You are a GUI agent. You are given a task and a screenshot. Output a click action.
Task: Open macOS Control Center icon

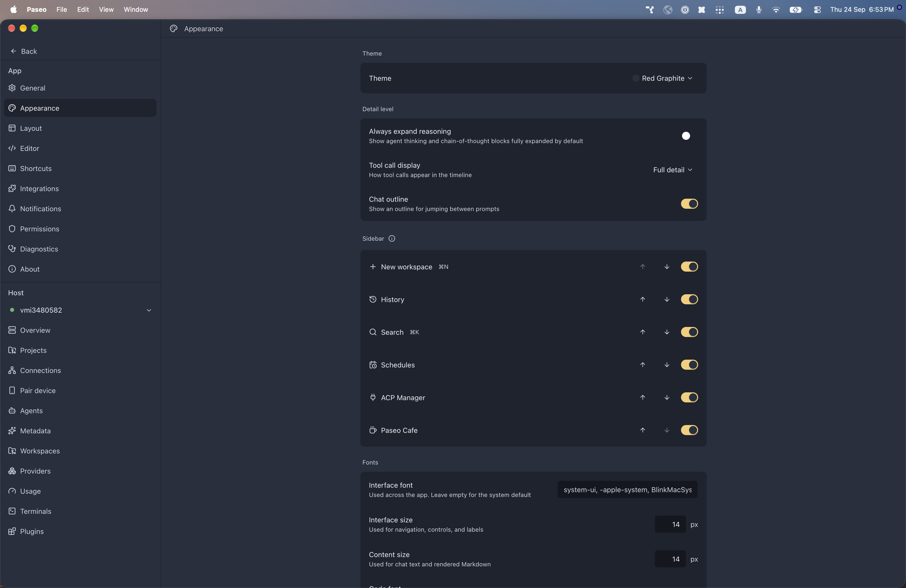click(817, 10)
